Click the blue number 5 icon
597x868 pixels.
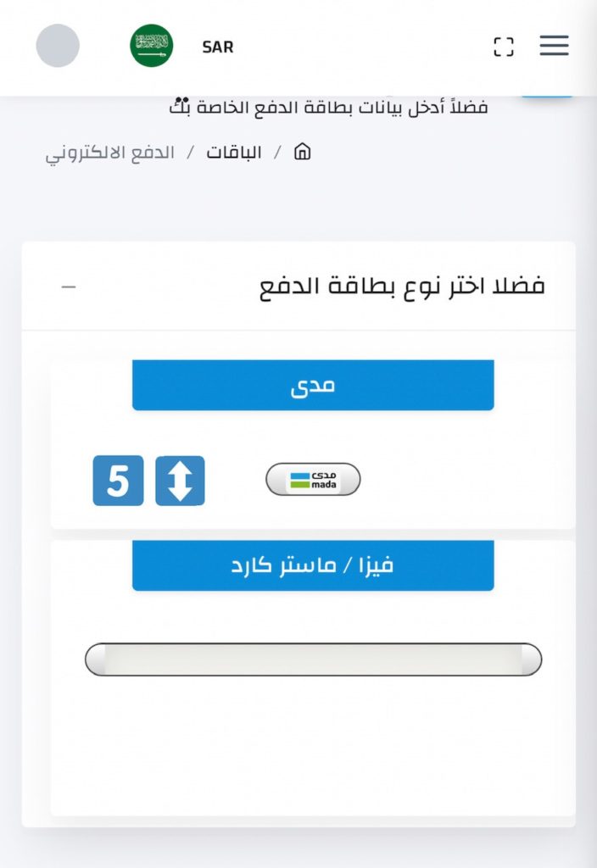pyautogui.click(x=118, y=481)
